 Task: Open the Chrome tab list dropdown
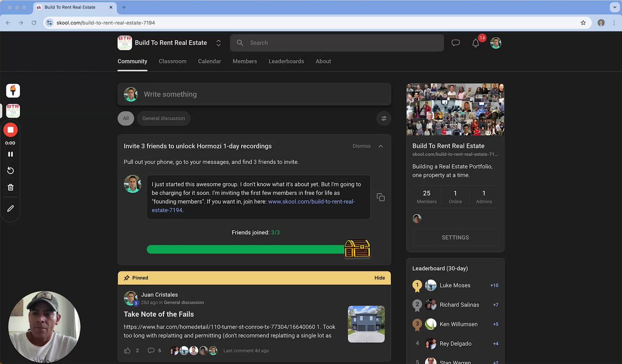pyautogui.click(x=615, y=7)
